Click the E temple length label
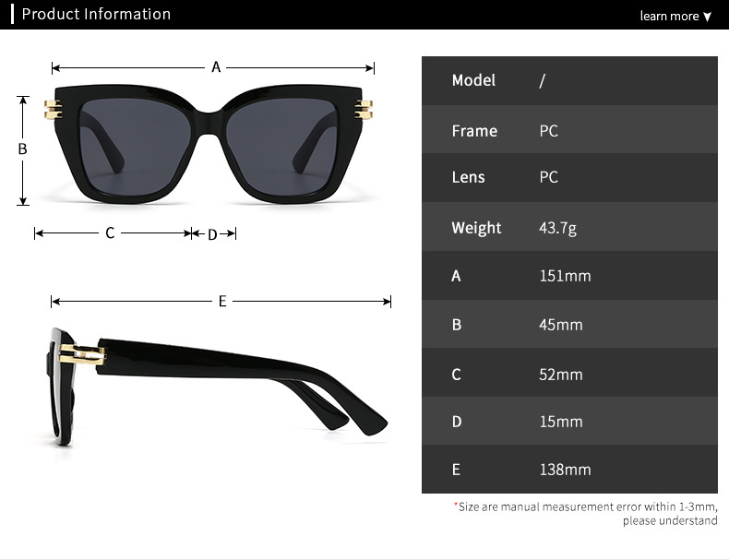The image size is (729, 560). click(222, 301)
